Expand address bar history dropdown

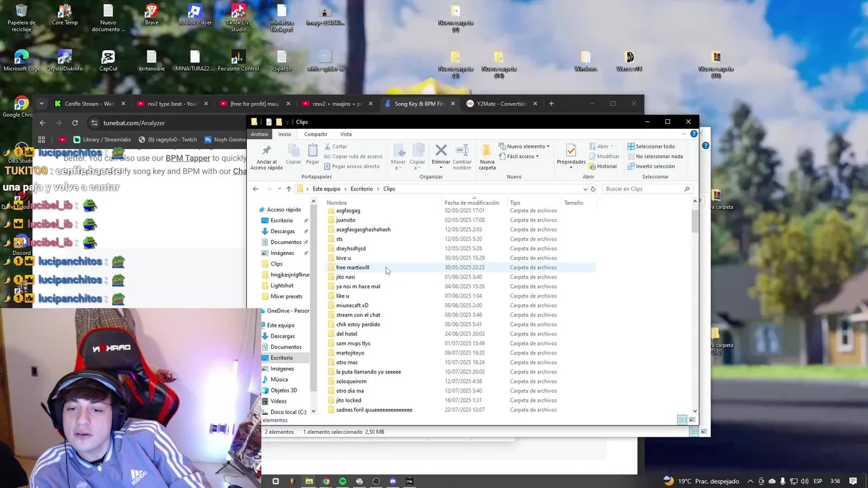point(585,189)
